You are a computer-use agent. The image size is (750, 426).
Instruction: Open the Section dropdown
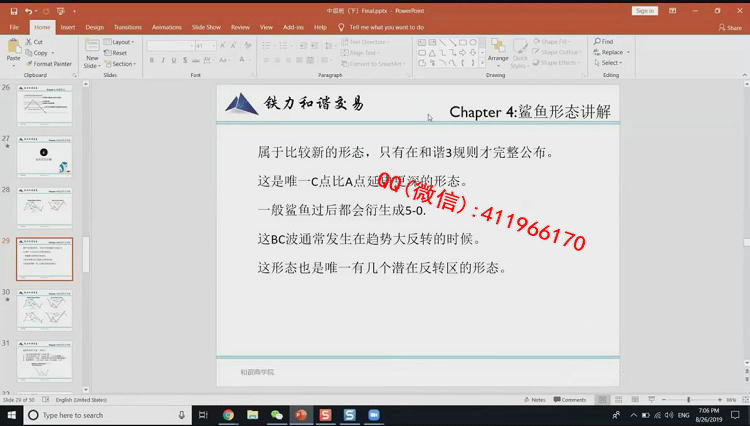(120, 64)
